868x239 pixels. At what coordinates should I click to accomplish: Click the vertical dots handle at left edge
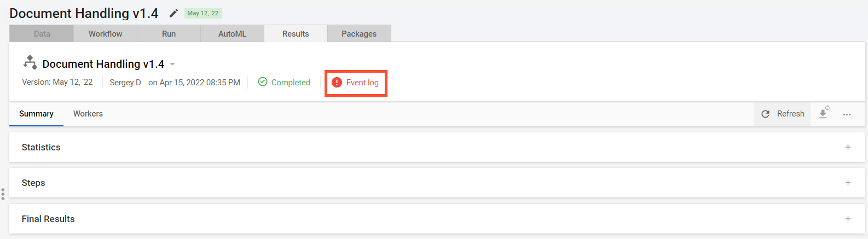coord(3,194)
